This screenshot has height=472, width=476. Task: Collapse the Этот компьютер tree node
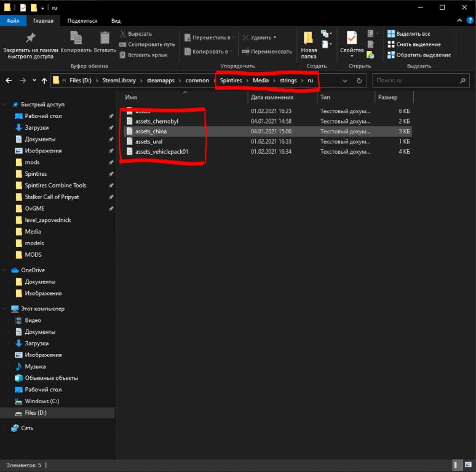click(7, 309)
